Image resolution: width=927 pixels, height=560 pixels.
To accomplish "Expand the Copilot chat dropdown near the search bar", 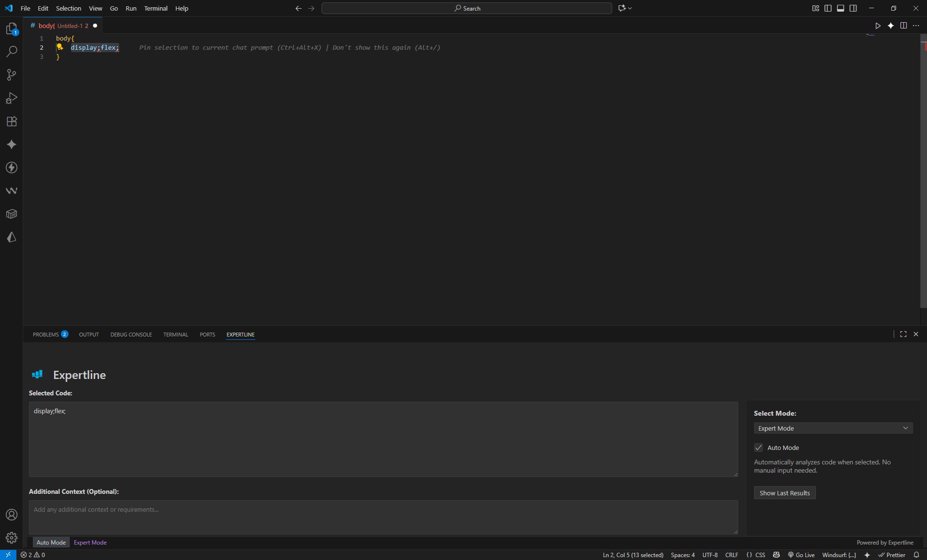I will point(630,8).
